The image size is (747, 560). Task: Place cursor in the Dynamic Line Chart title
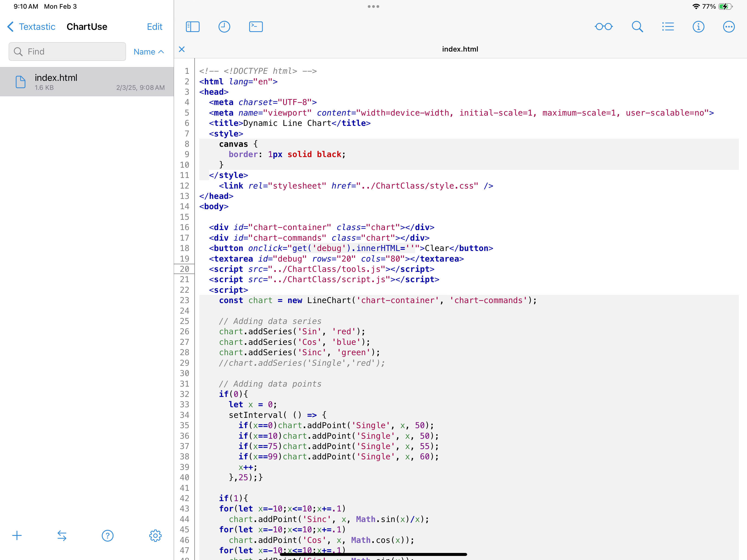(x=287, y=123)
